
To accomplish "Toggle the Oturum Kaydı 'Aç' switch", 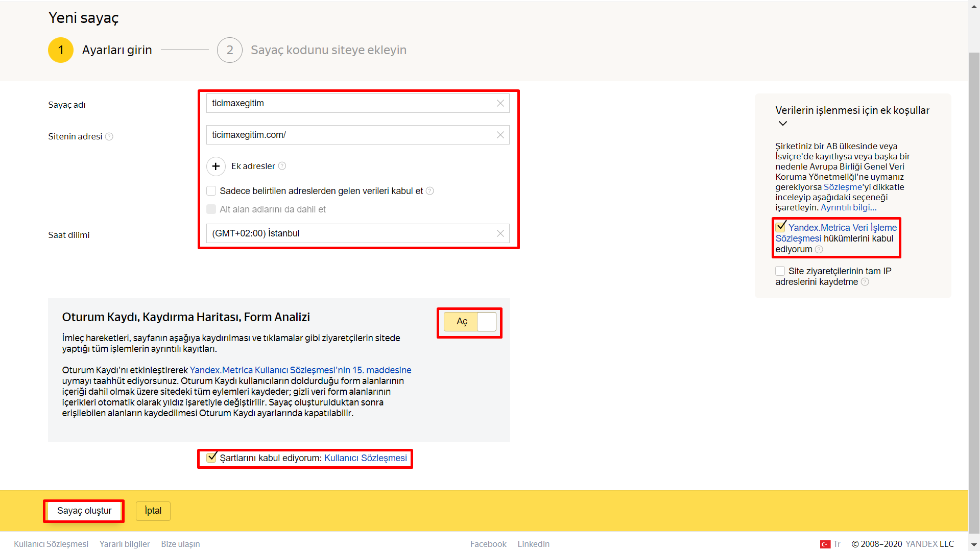I will (470, 322).
